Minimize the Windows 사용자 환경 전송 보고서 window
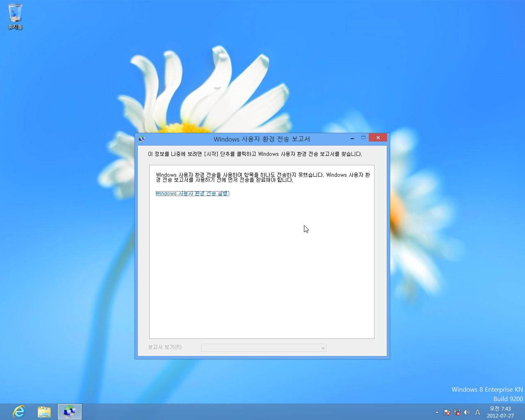Viewport: 525px width, 420px height. coord(352,138)
